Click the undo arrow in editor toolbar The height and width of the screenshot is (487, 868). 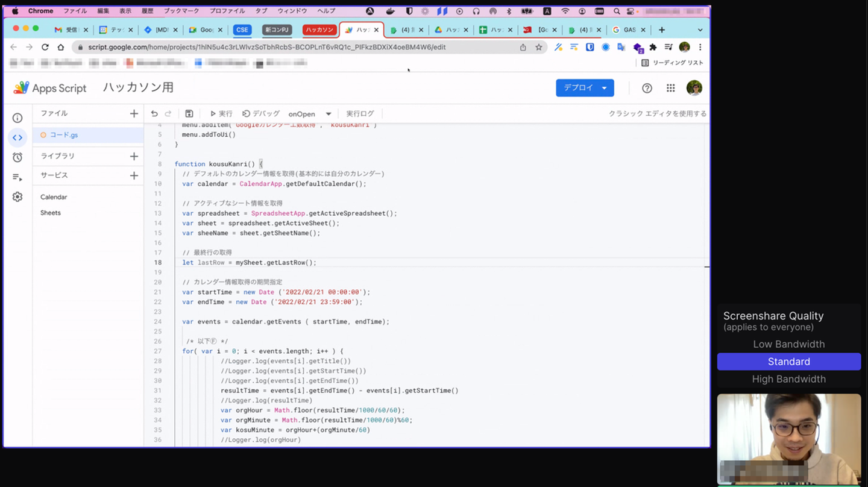point(154,114)
